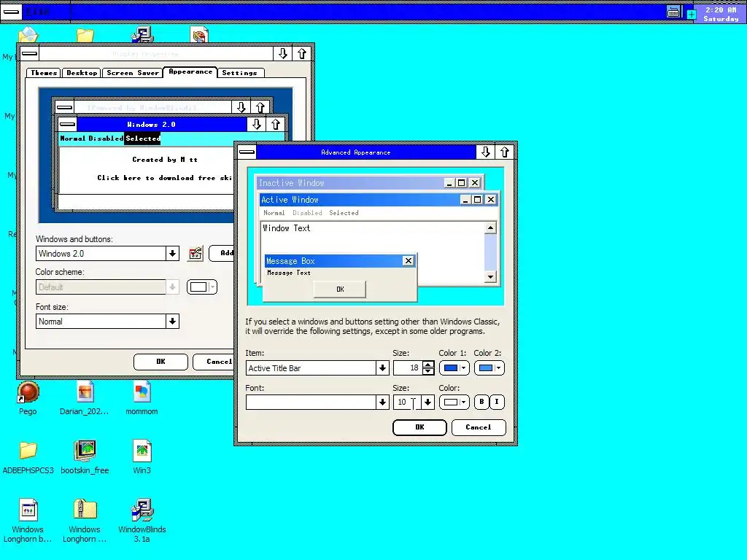Select the Appearance tab
Image resolution: width=747 pixels, height=560 pixels.
click(190, 72)
